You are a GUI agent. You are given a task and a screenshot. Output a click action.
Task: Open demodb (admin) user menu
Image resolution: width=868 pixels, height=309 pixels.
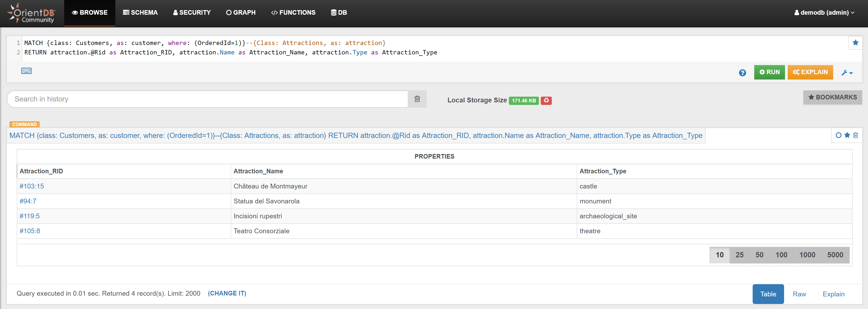(824, 12)
